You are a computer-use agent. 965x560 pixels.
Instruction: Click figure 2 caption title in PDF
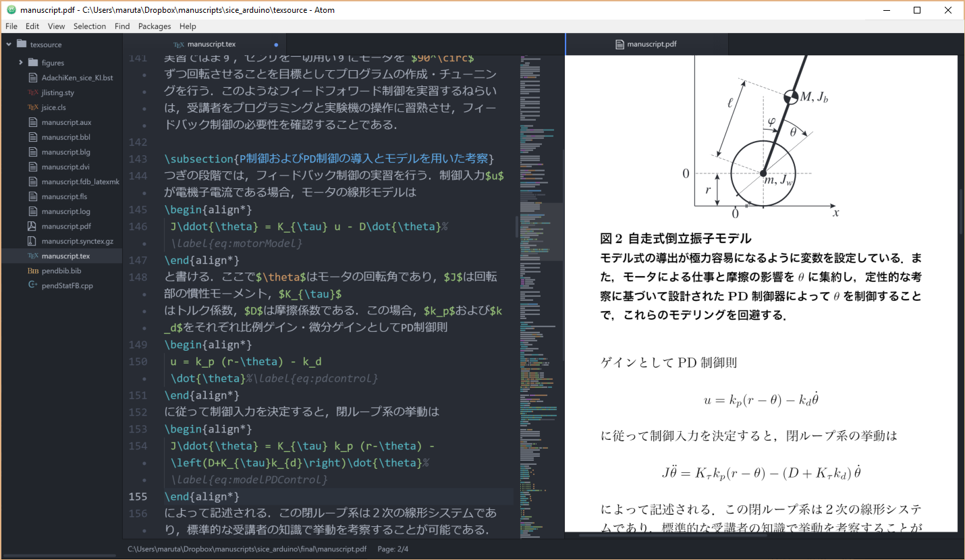coord(675,239)
